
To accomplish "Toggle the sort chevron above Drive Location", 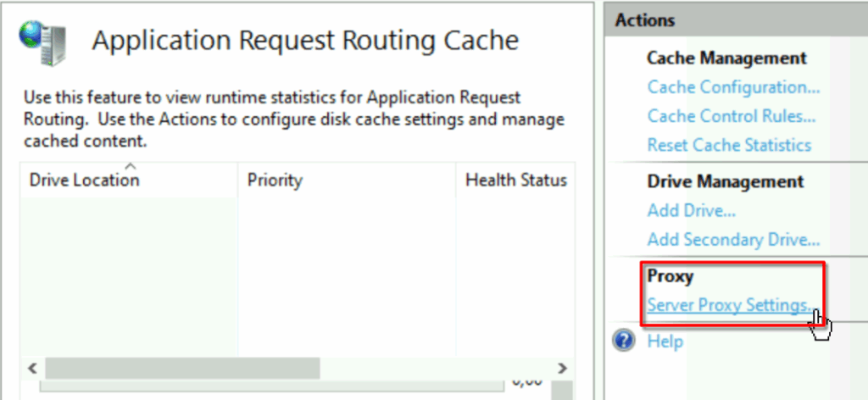I will tap(130, 165).
